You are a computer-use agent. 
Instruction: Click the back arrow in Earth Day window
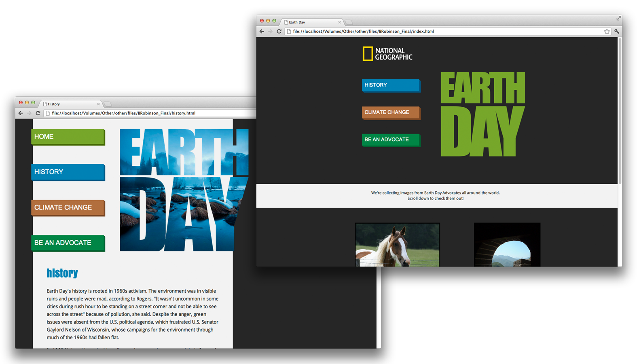click(x=262, y=32)
